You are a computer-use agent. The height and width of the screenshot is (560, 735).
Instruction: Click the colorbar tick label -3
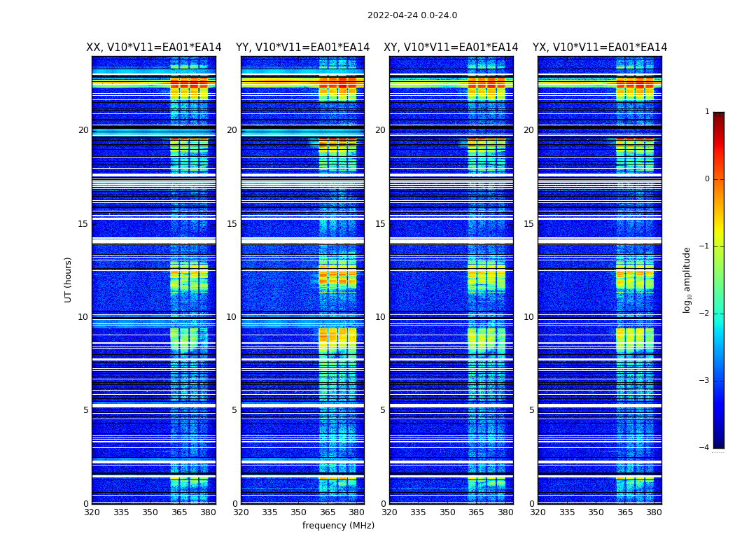pyautogui.click(x=704, y=381)
